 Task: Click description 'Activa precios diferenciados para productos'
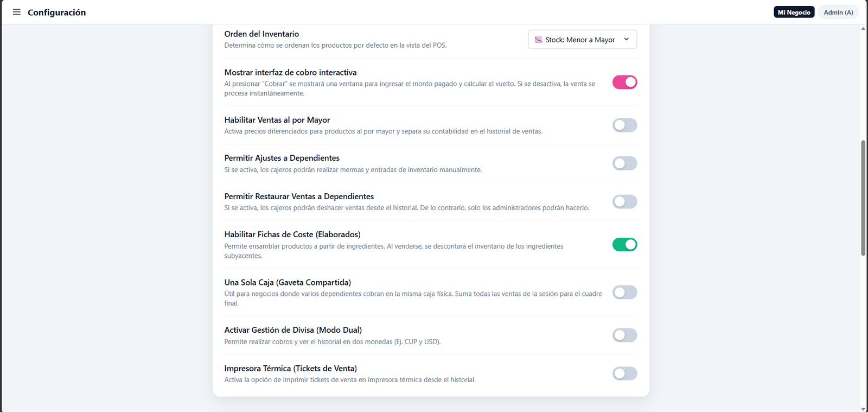[383, 131]
